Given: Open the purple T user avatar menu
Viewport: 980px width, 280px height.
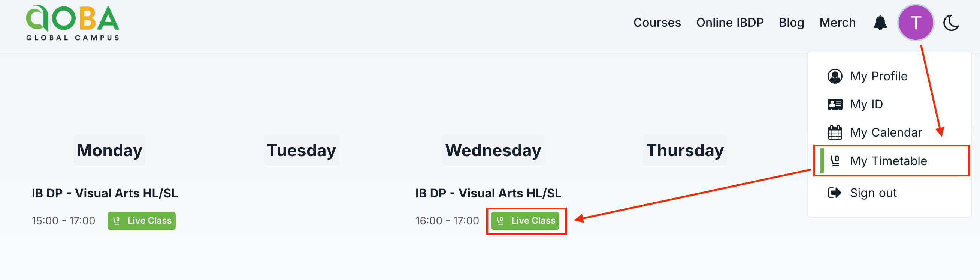Looking at the screenshot, I should coord(915,23).
